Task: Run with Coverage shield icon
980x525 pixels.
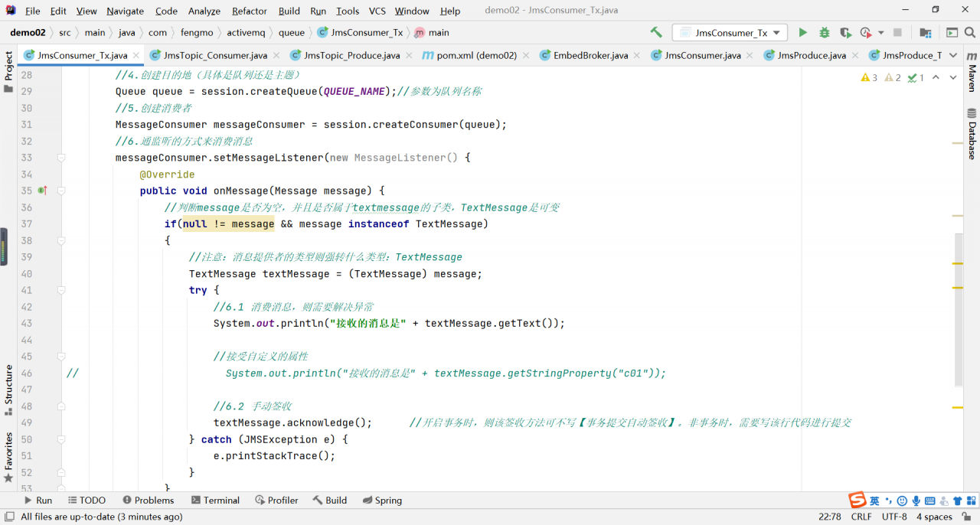Action: point(845,33)
